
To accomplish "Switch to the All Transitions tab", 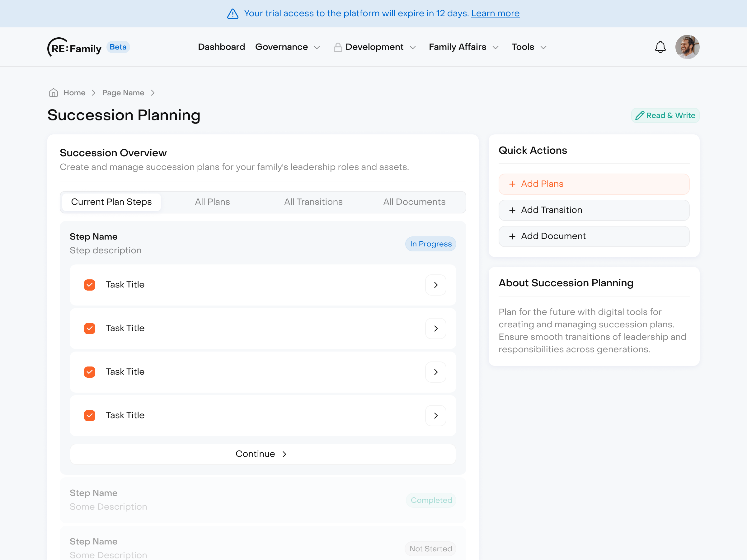I will (x=313, y=202).
